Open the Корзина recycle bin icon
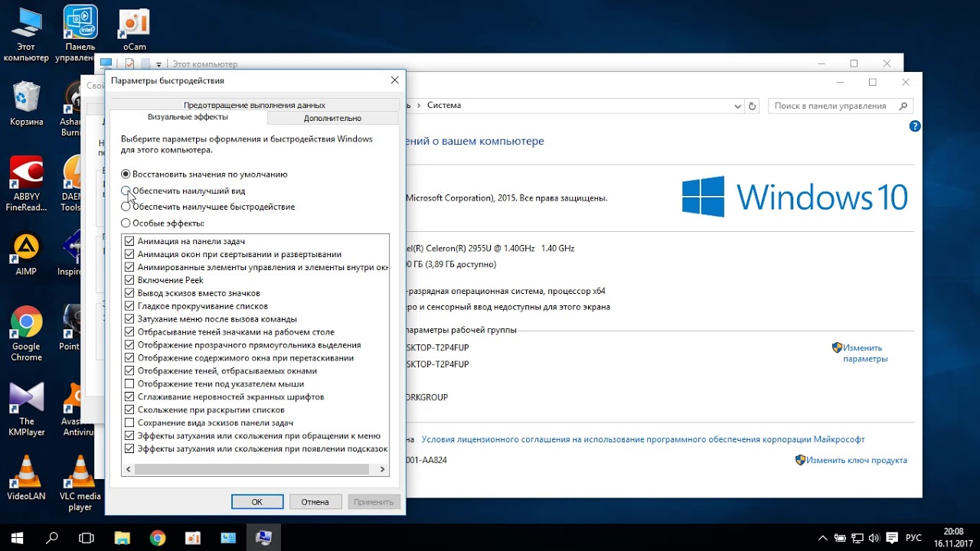 tap(27, 103)
